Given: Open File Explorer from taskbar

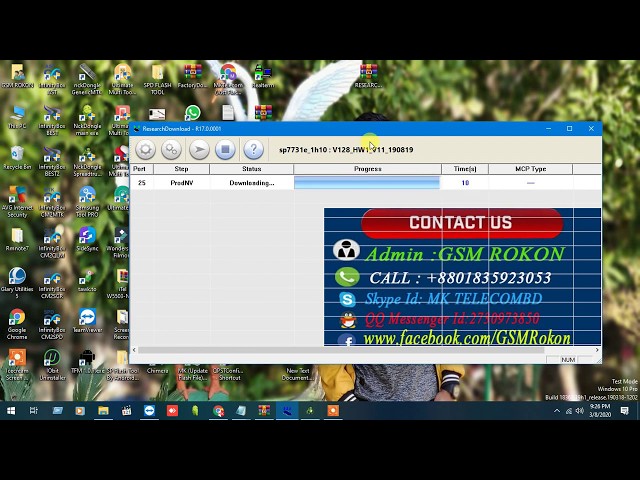Looking at the screenshot, I should [103, 411].
